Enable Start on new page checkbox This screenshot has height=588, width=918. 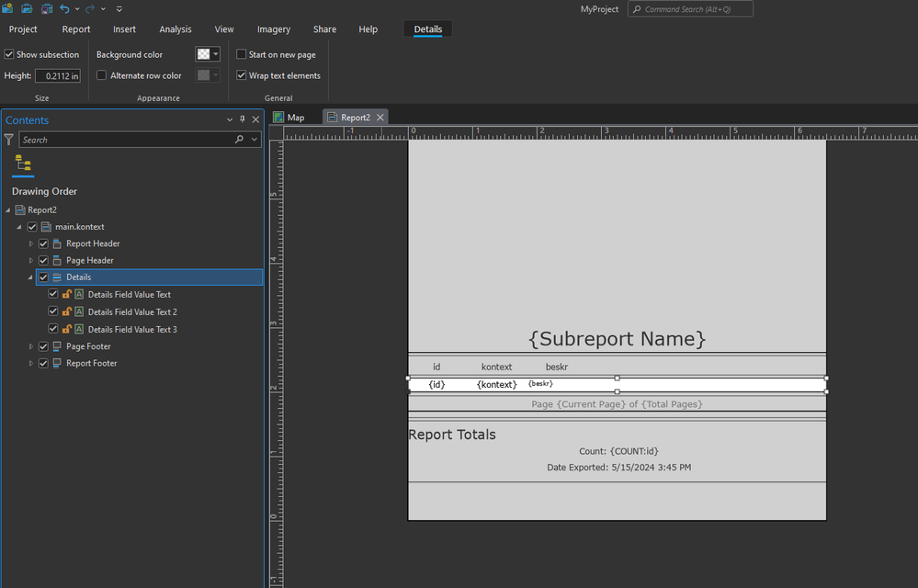[241, 54]
